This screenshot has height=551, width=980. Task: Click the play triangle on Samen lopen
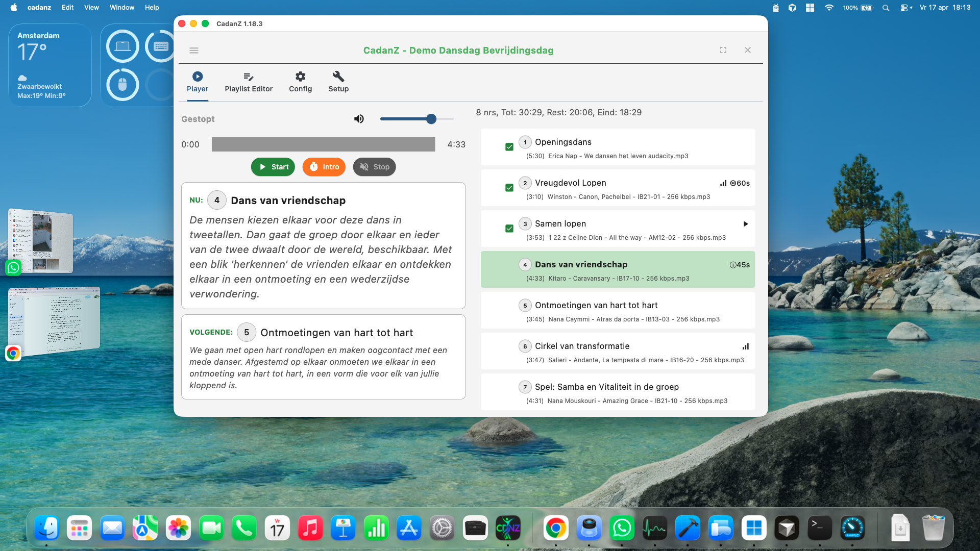point(745,223)
